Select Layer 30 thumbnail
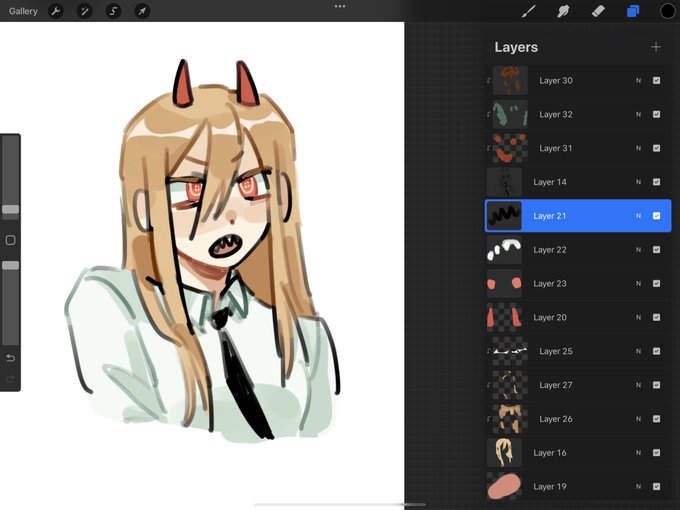Screen dimensions: 680x510 coord(510,80)
